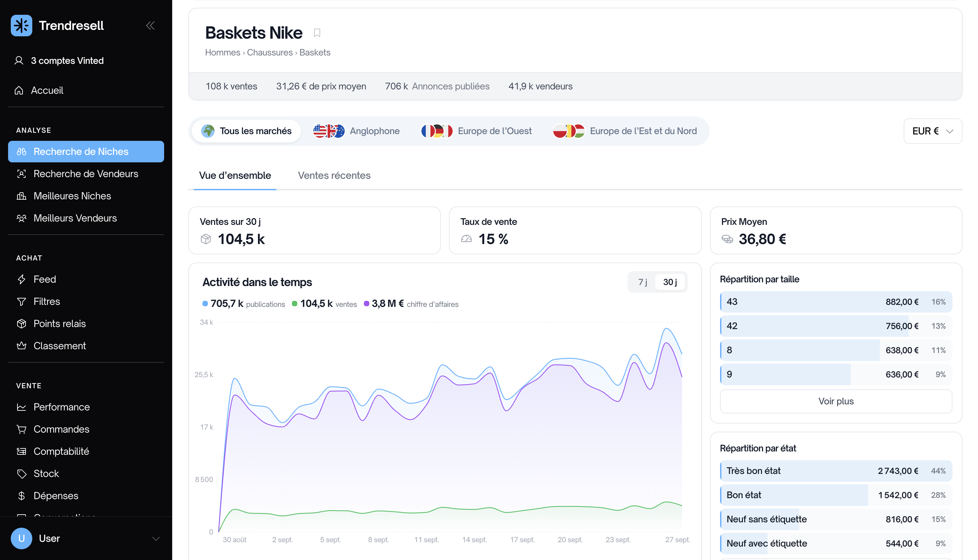Screen dimensions: 978x560
Task: Click the Europe de l'Ouest flags icon
Action: pyautogui.click(x=437, y=131)
